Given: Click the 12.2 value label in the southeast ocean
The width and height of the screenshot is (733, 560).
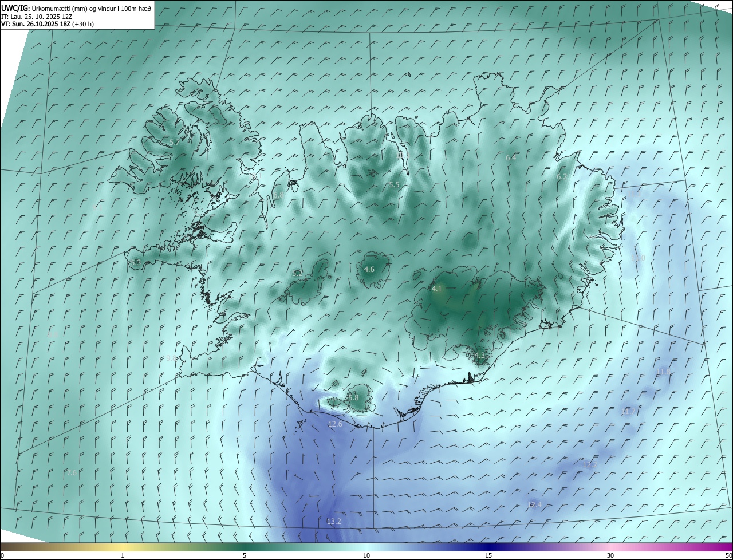Looking at the screenshot, I should [x=590, y=464].
